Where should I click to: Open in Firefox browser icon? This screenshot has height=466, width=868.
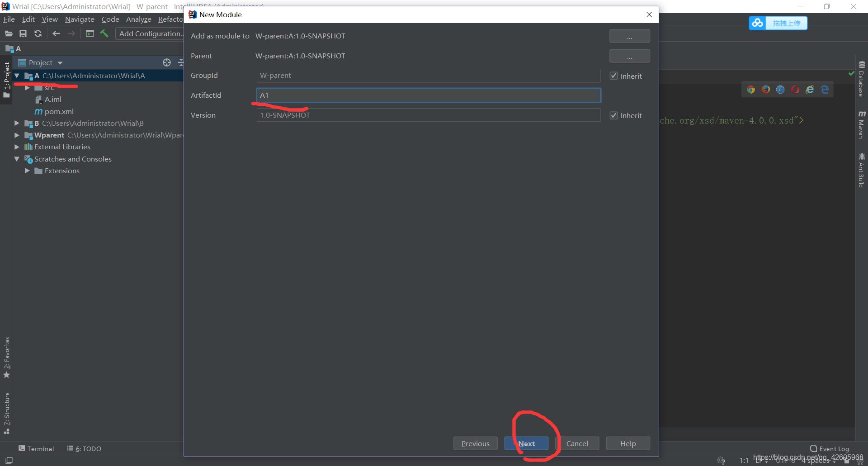[766, 90]
